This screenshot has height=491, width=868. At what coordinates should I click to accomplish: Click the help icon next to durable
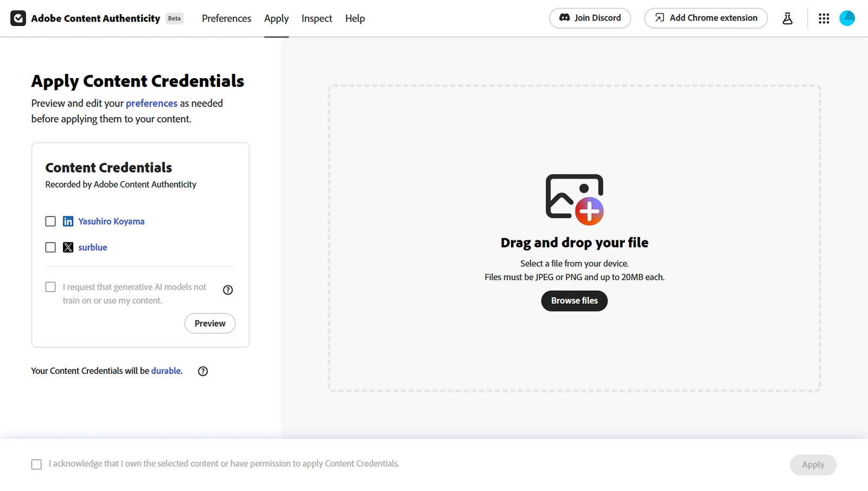click(x=202, y=371)
